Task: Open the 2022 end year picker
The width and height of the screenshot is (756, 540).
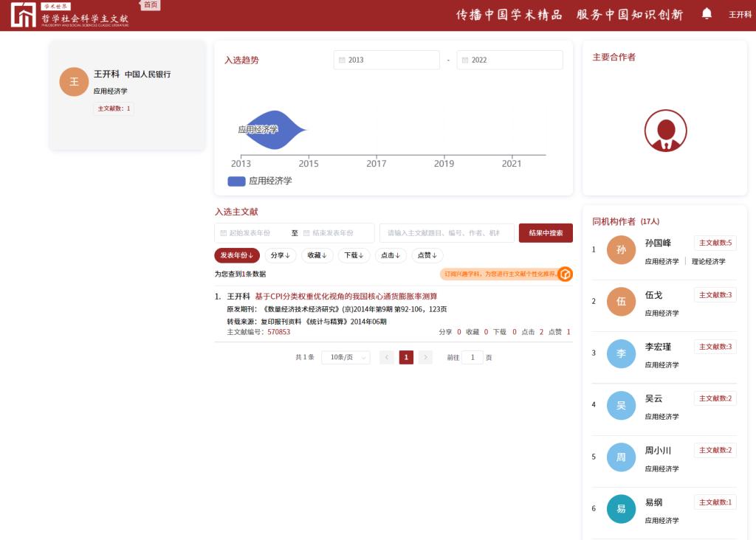Action: pos(509,60)
